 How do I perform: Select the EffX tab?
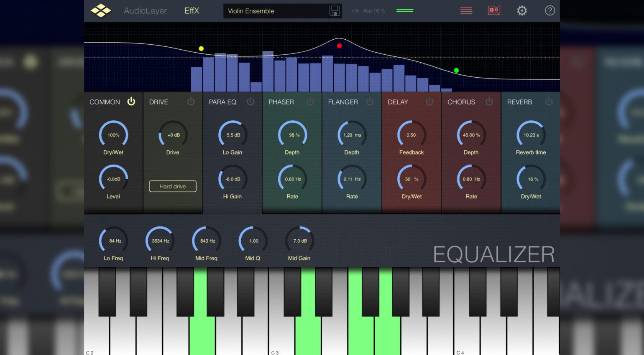point(192,11)
